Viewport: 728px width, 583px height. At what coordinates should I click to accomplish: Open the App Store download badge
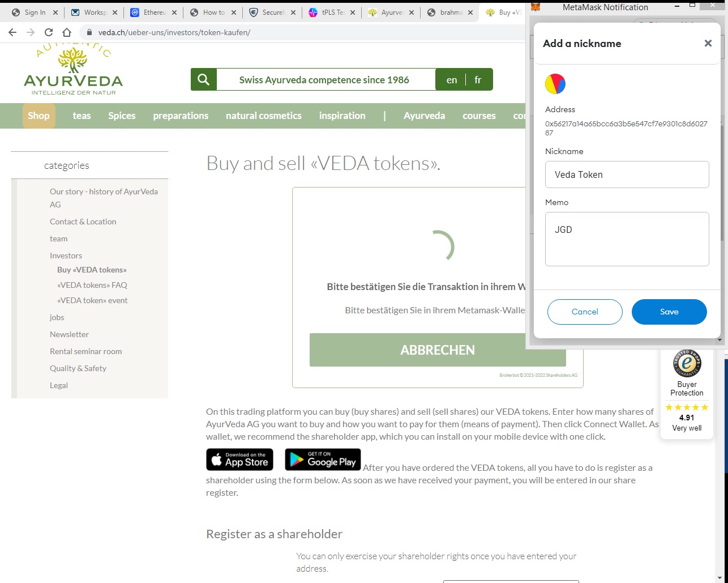(x=239, y=459)
